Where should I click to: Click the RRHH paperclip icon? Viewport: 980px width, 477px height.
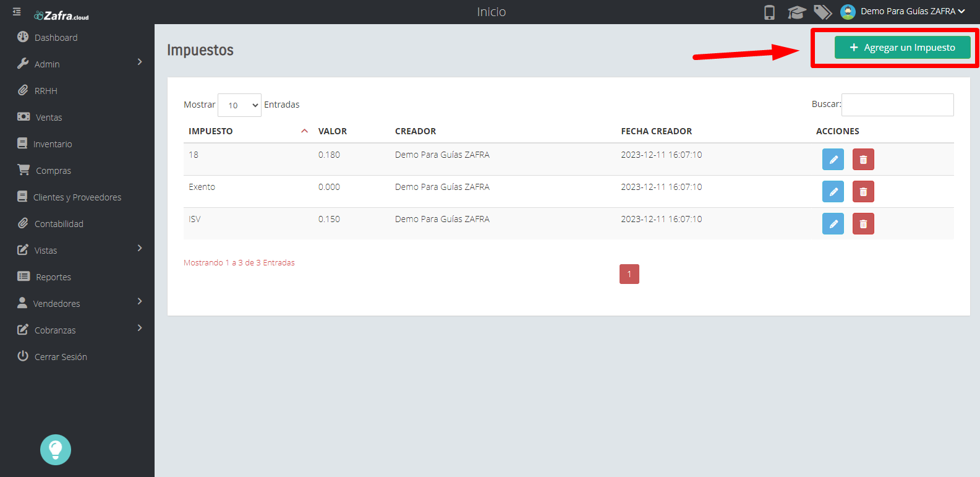(23, 90)
